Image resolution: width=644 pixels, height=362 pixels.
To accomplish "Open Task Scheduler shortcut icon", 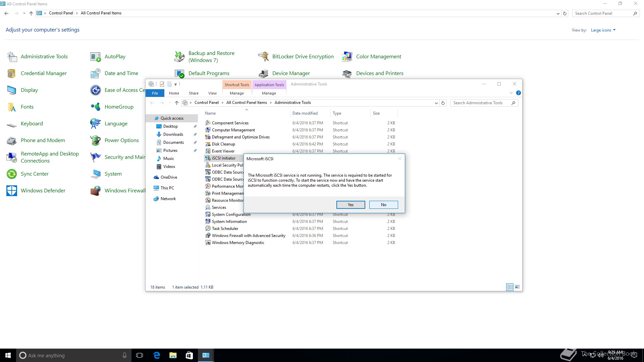I will pos(208,229).
